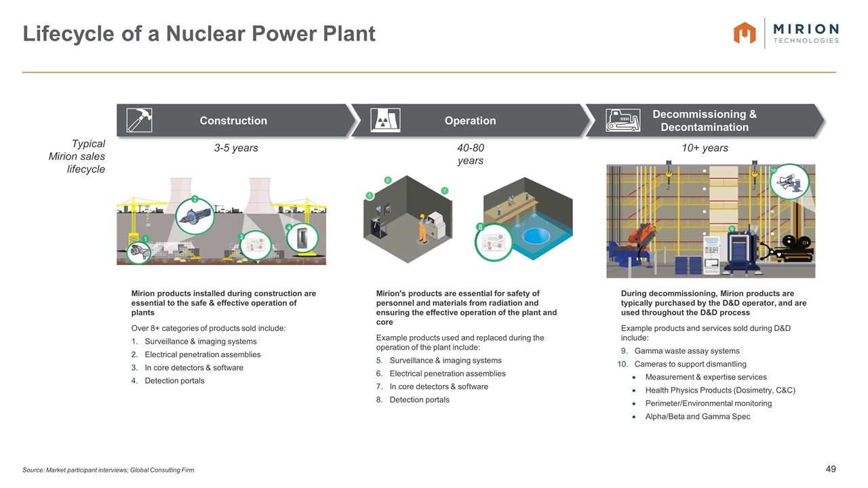The width and height of the screenshot is (868, 488).
Task: Click the page number 49
Action: click(831, 468)
